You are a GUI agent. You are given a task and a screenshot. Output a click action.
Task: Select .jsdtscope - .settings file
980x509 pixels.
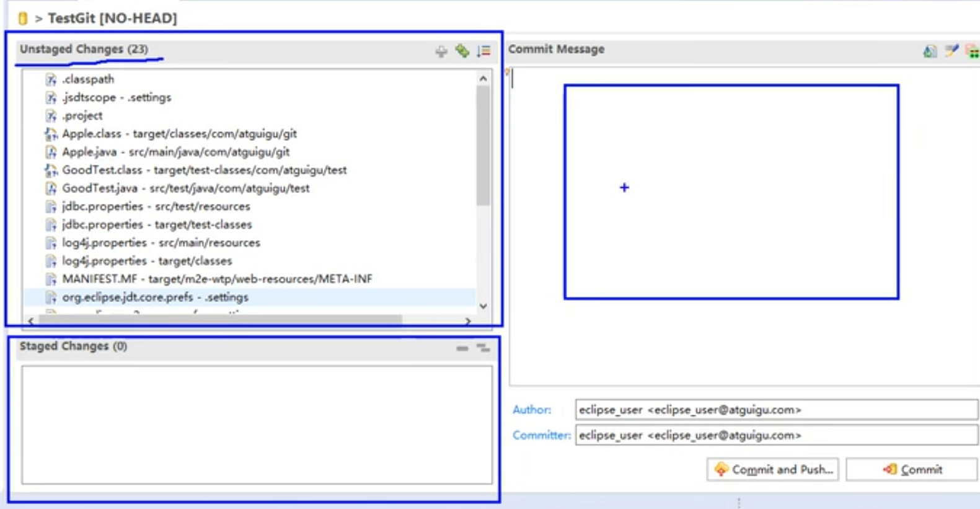tap(117, 97)
